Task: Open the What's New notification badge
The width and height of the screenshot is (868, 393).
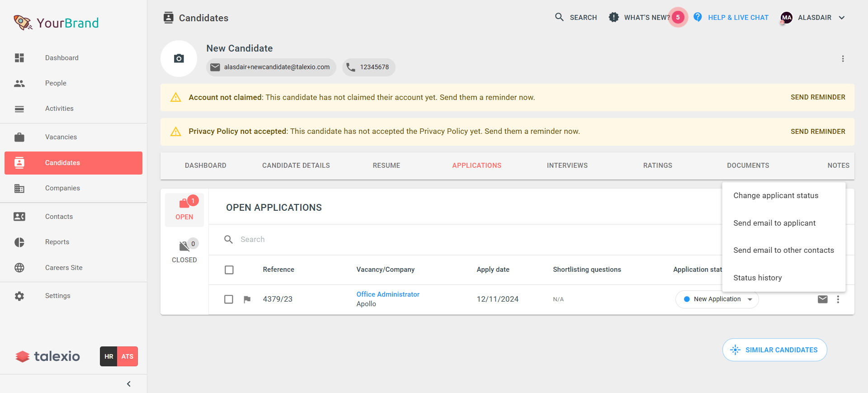Action: coord(678,18)
